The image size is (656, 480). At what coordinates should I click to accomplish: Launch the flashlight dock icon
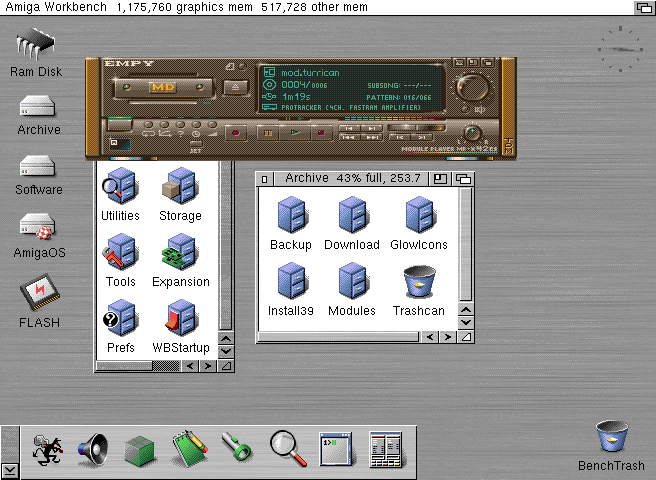(x=237, y=447)
